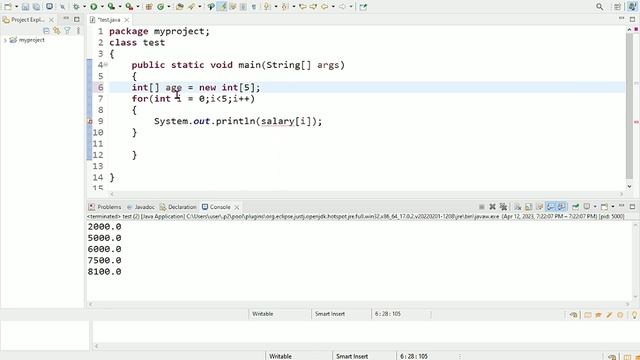Run the program with green play button
This screenshot has height=360, width=640.
(x=93, y=7)
